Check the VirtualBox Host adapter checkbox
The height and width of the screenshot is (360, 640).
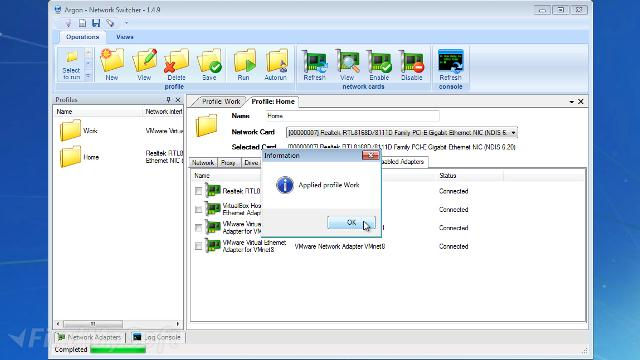coord(198,209)
